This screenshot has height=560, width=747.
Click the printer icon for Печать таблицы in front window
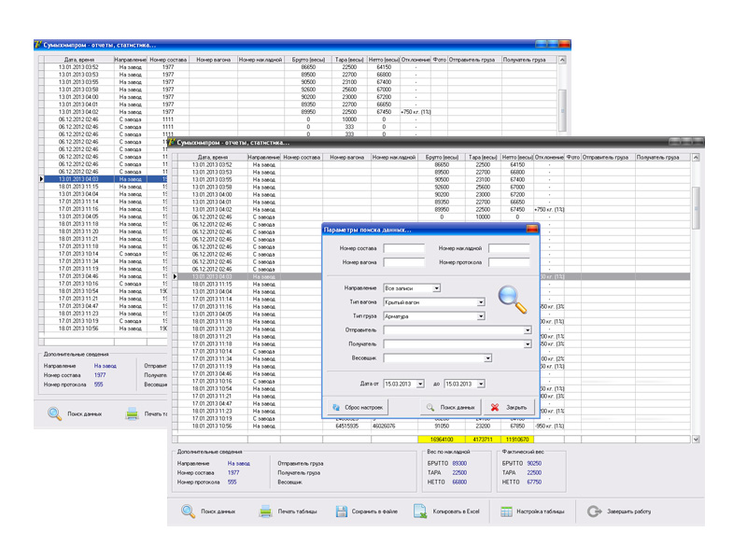tap(265, 511)
